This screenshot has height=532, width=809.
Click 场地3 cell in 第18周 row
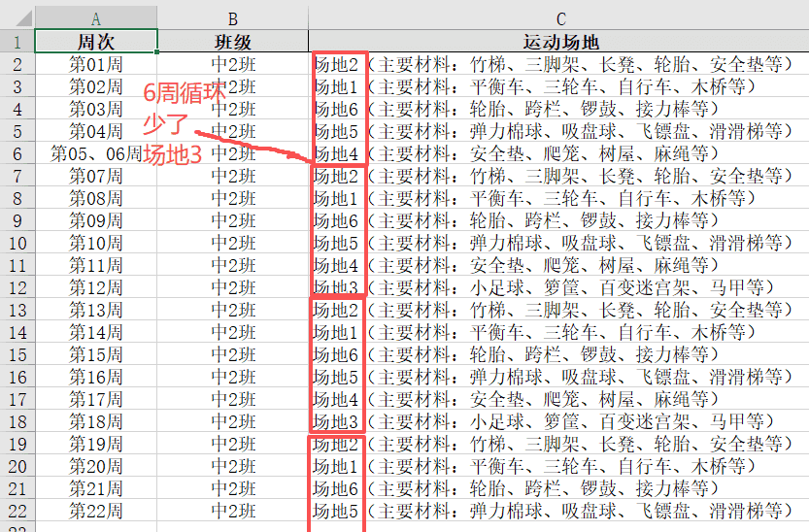558,421
